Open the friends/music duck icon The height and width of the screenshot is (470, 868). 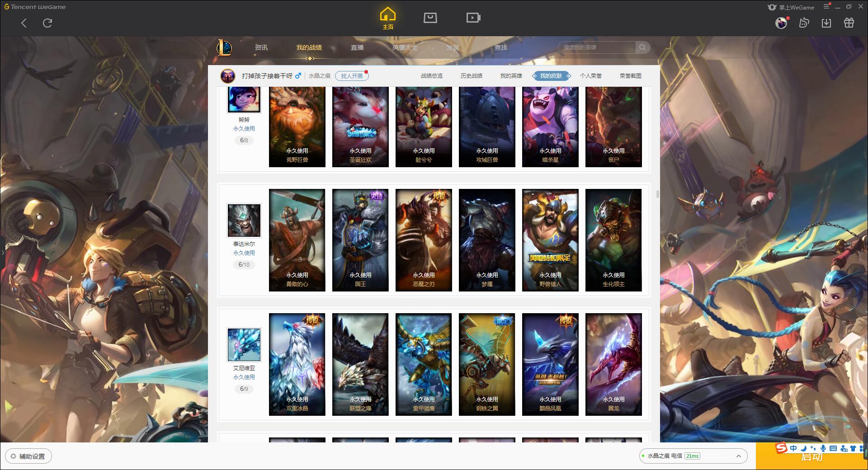[804, 23]
